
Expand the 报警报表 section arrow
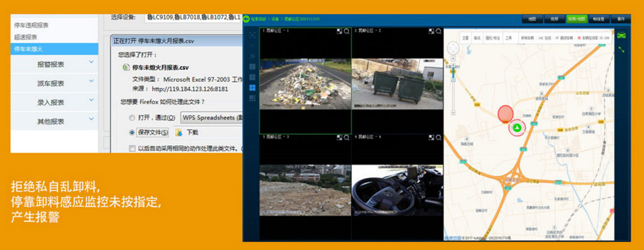click(x=91, y=62)
